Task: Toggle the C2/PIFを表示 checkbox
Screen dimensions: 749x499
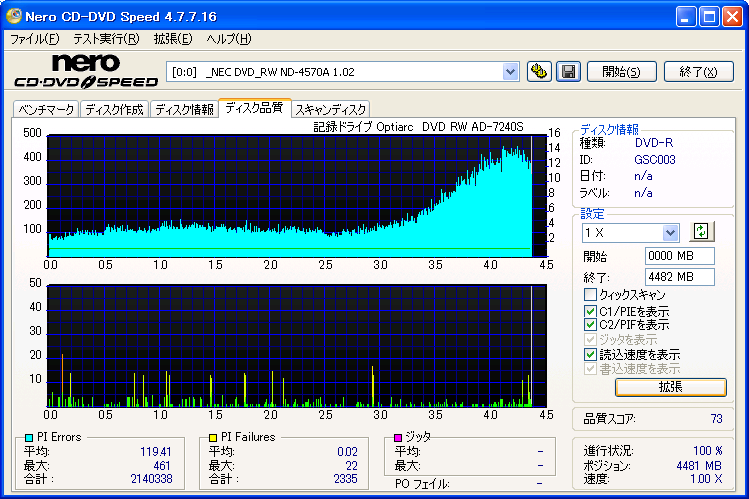Action: (x=590, y=325)
